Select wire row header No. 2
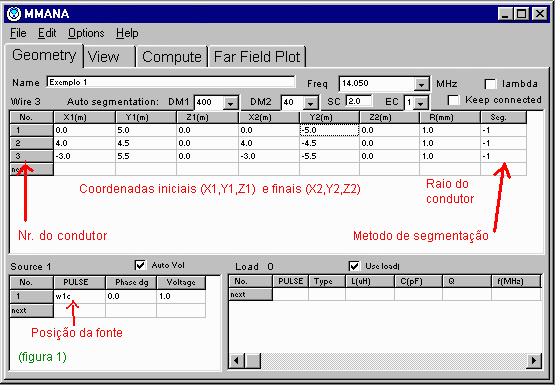This screenshot has height=385, width=555. tap(32, 143)
